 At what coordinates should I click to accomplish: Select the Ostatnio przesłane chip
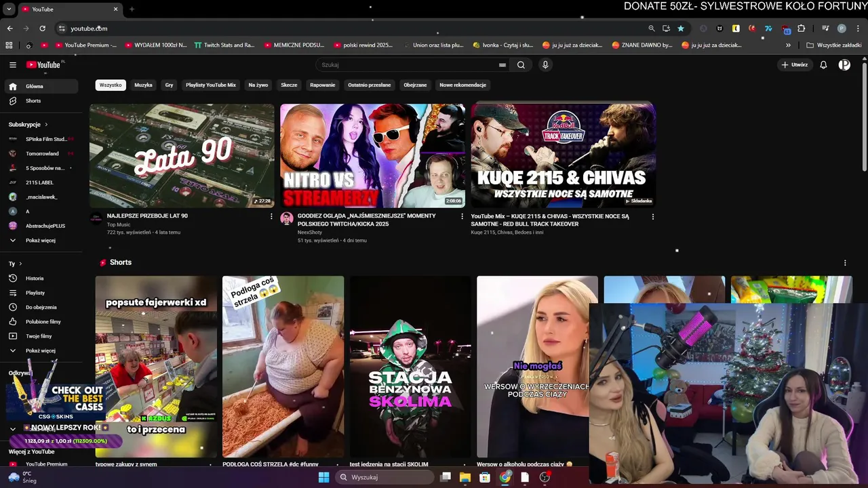pyautogui.click(x=370, y=85)
